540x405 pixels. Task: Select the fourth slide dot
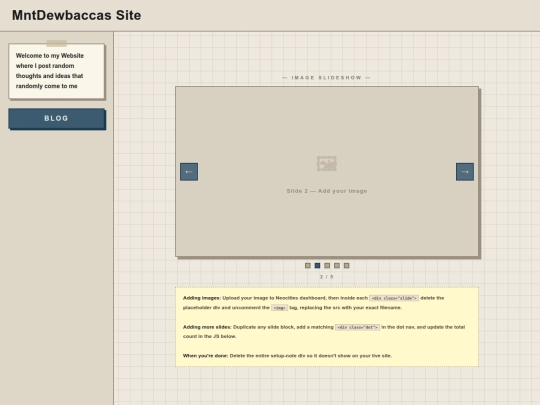337,266
